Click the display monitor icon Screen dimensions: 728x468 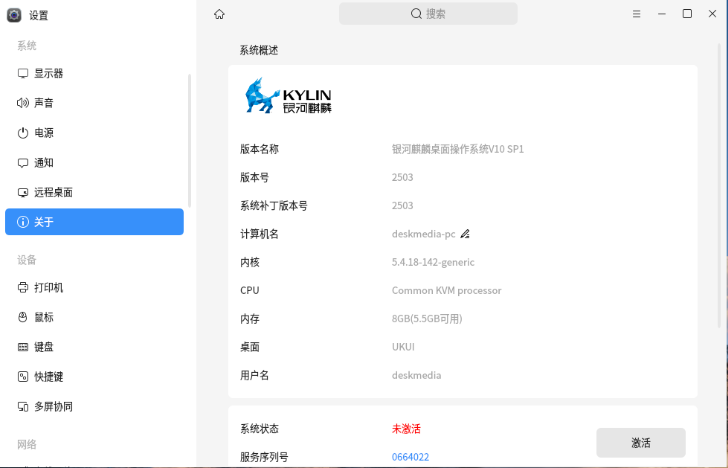point(23,73)
